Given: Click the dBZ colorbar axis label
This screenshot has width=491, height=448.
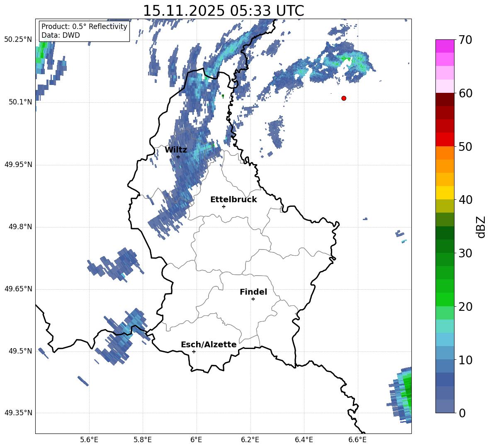Looking at the screenshot, I should 481,227.
